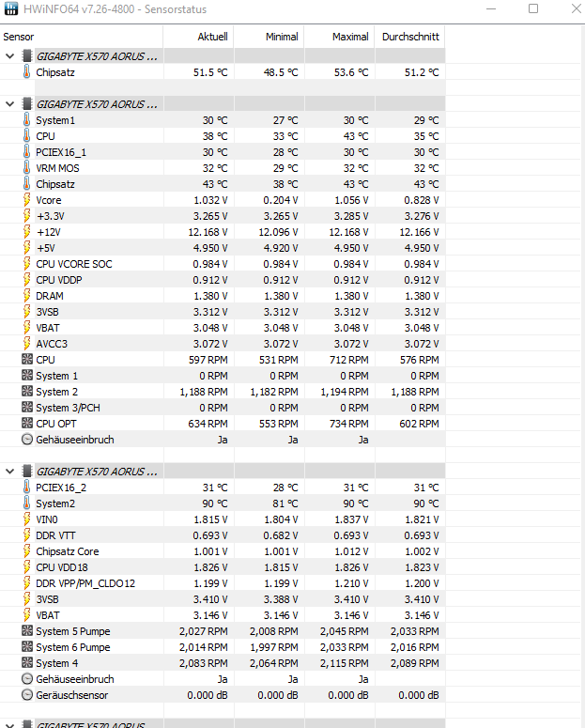Click the fan icon next to System 1
Viewport: 585px width, 728px height.
pos(27,375)
